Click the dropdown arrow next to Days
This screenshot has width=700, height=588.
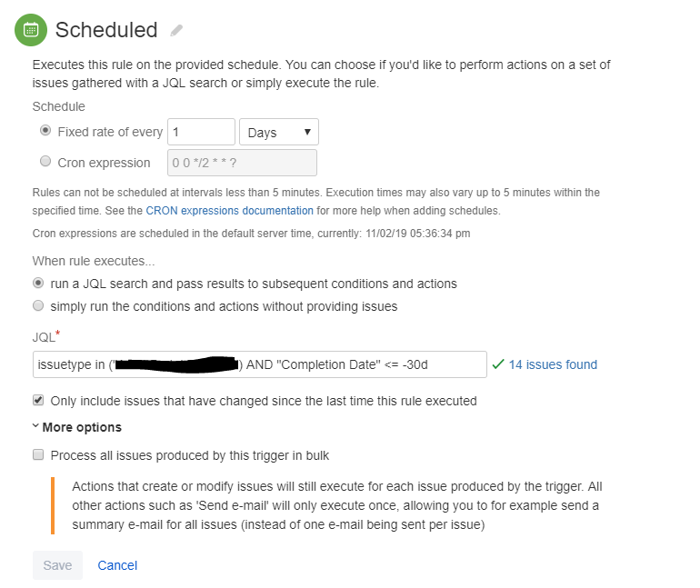click(x=307, y=132)
